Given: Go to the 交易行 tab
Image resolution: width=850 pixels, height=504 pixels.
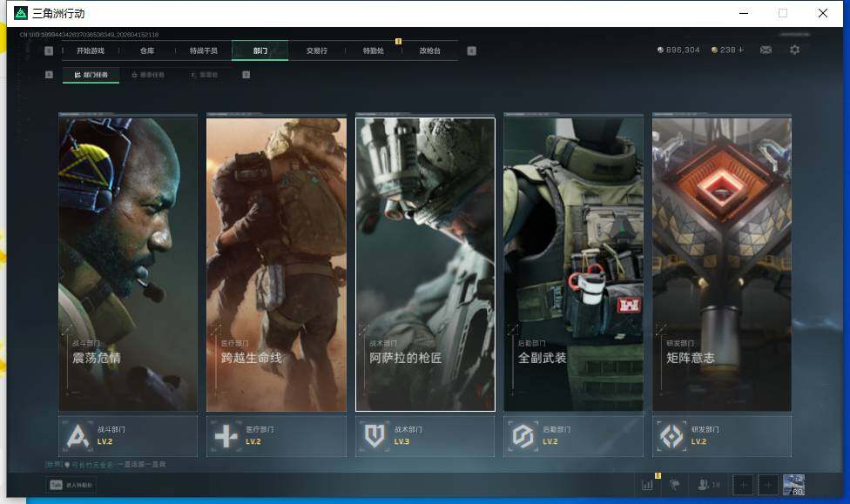Looking at the screenshot, I should [317, 50].
